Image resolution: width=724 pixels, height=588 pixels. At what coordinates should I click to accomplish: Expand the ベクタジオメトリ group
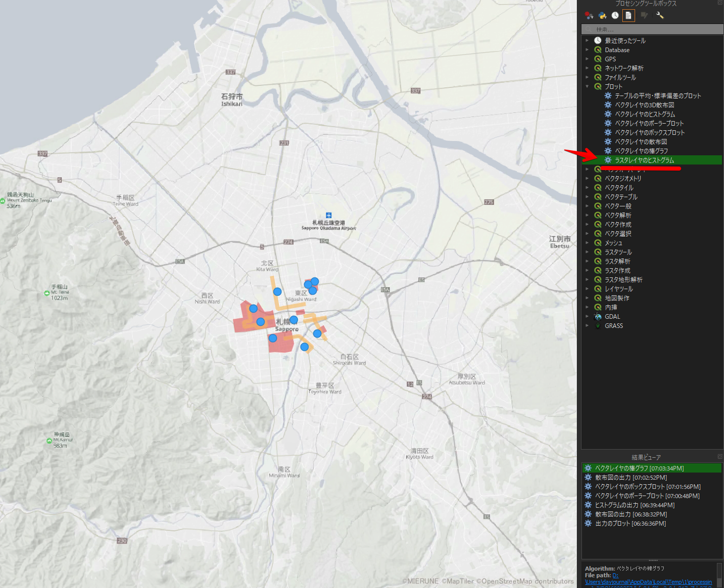coord(587,178)
